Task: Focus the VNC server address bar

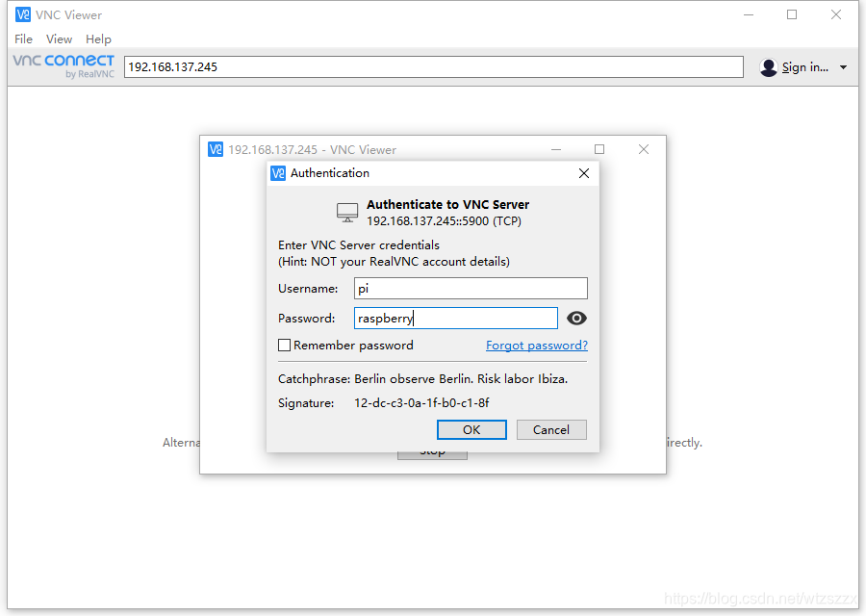Action: click(x=434, y=66)
